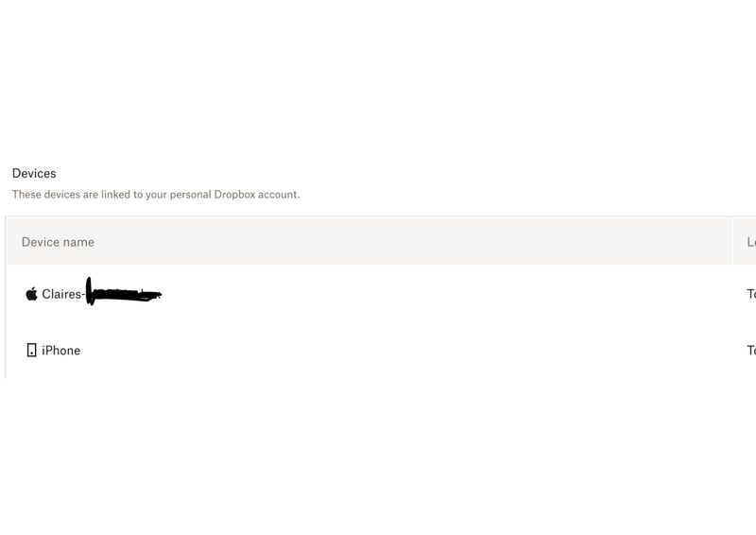Click the blacked-out scribble after Claires-
This screenshot has height=535, width=756.
pos(124,292)
